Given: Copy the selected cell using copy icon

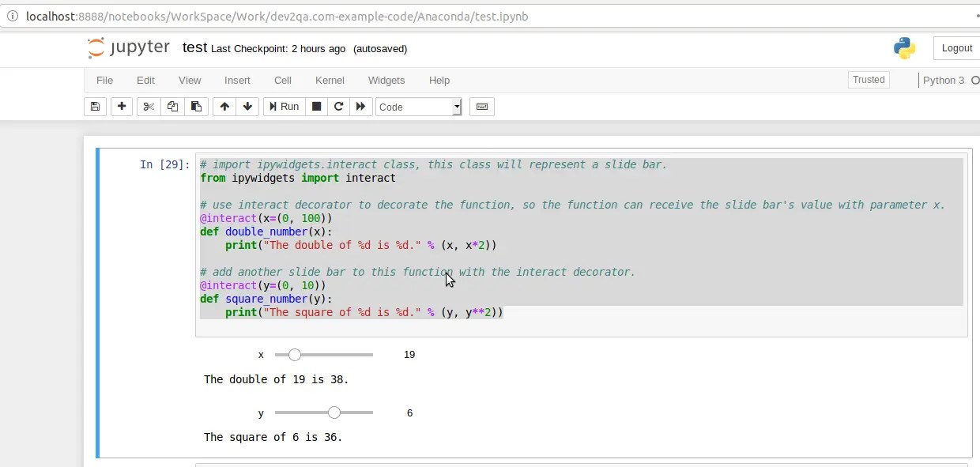Looking at the screenshot, I should click(x=172, y=106).
